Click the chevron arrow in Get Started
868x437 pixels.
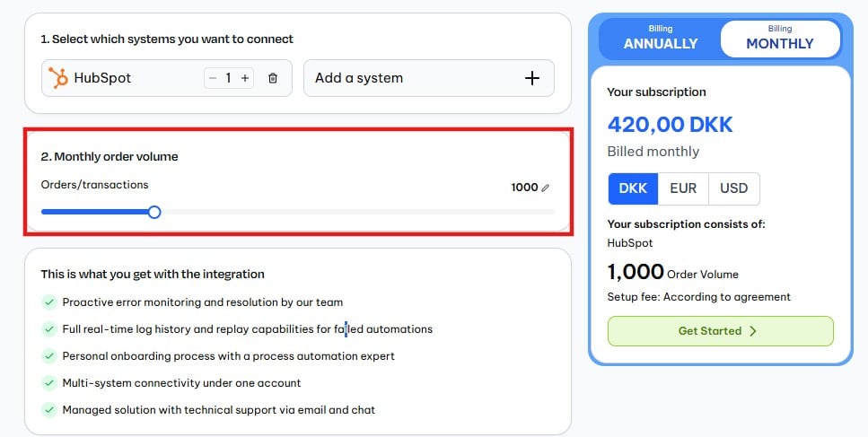point(753,331)
